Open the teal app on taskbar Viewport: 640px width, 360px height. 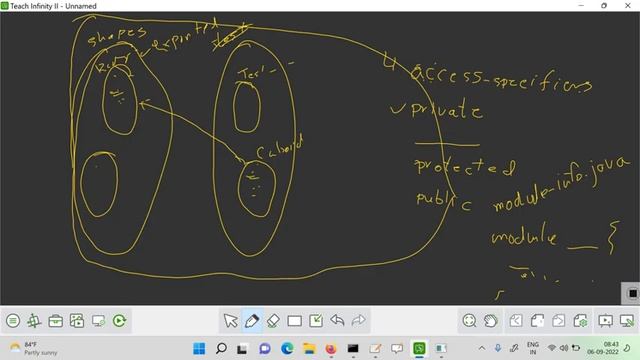click(x=441, y=349)
